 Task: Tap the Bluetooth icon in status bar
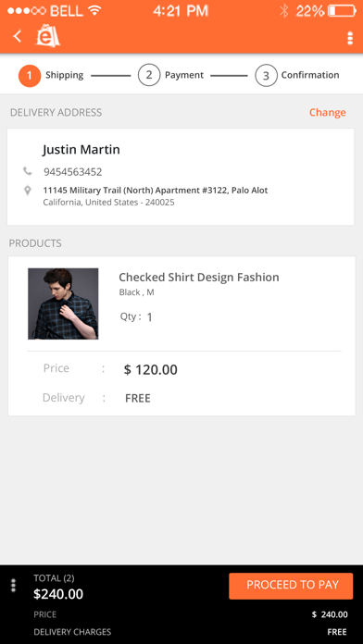[x=283, y=11]
